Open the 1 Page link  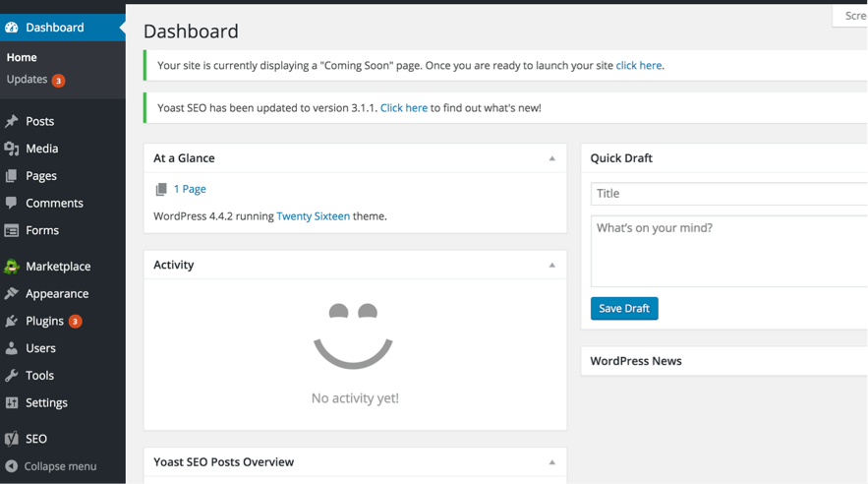[190, 189]
